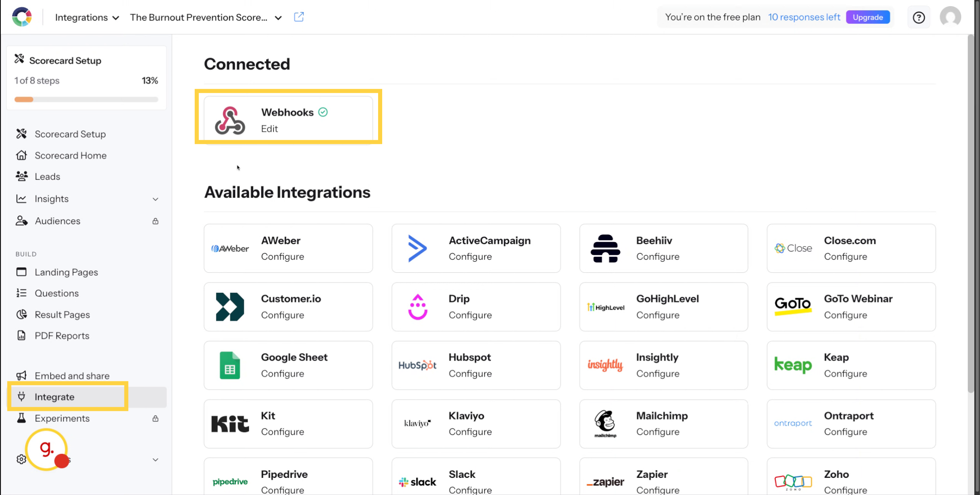The width and height of the screenshot is (980, 495).
Task: Click the Ontraport logo
Action: [793, 423]
